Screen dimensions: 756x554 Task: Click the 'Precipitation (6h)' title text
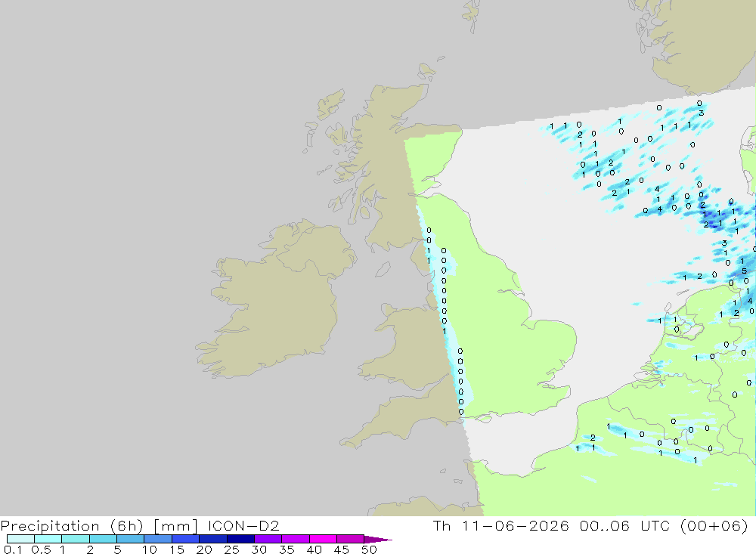click(x=72, y=525)
